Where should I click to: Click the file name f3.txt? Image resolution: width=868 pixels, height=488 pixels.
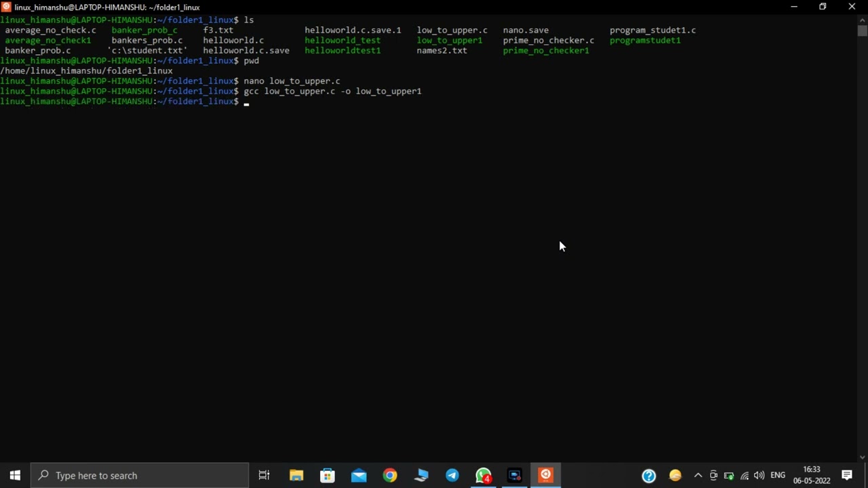pos(218,30)
